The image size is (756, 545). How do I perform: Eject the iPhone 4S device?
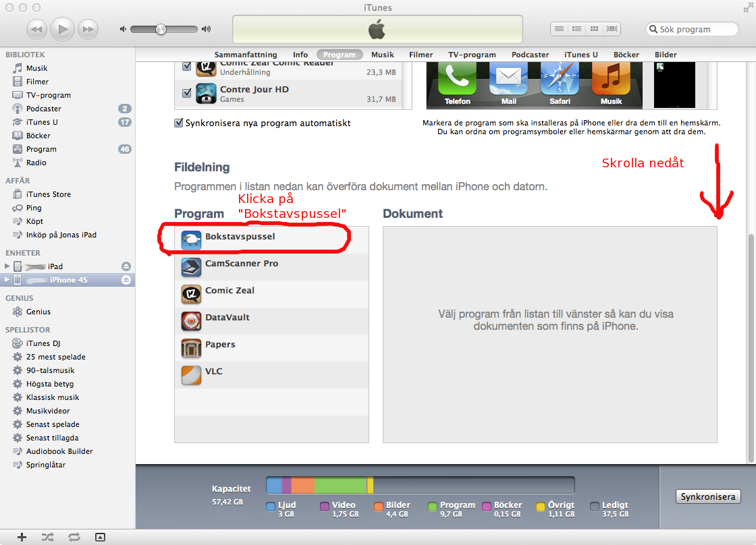(126, 280)
